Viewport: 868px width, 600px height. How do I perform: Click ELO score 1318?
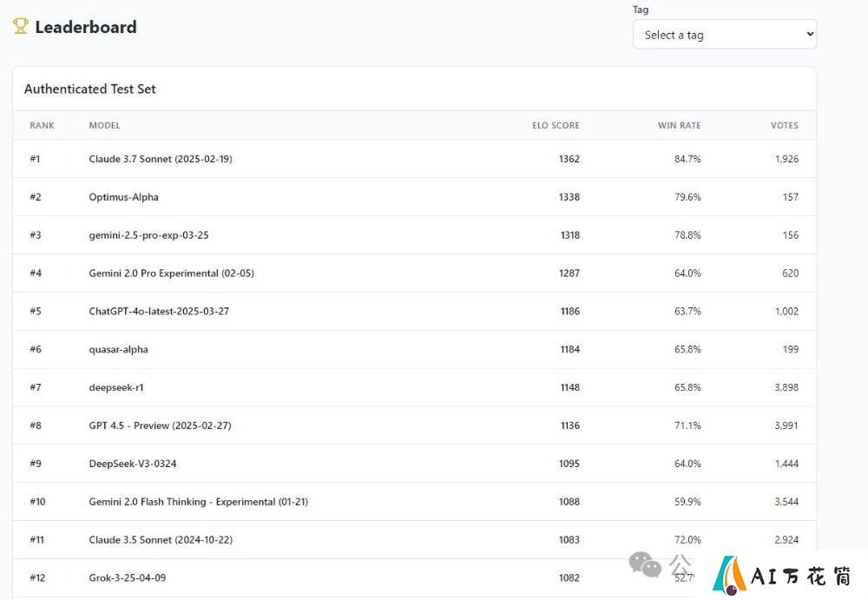pos(570,235)
